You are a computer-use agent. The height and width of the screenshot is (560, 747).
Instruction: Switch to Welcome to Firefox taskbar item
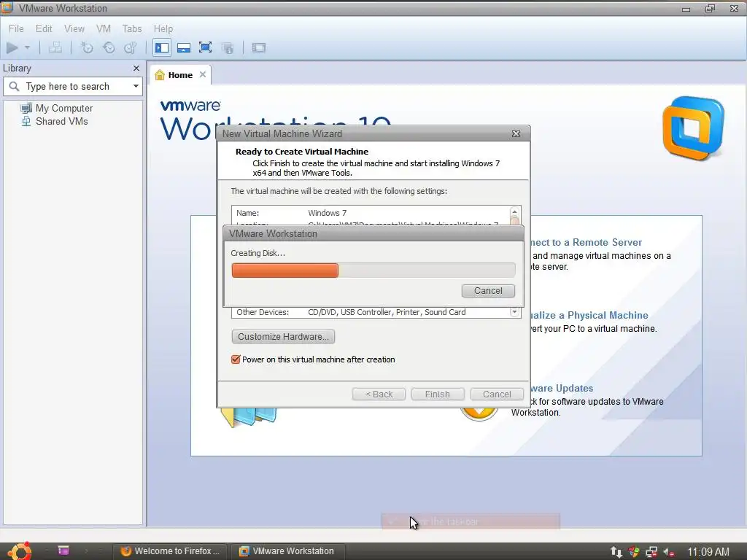click(170, 551)
